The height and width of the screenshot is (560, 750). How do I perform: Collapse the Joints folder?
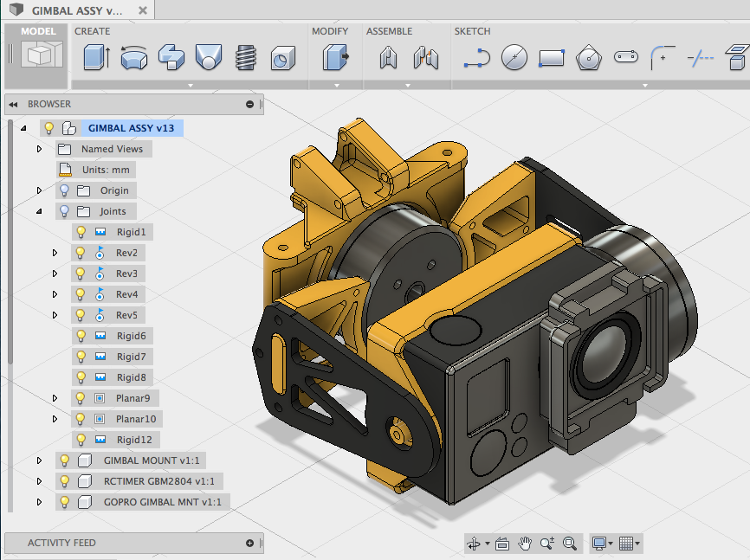point(39,210)
